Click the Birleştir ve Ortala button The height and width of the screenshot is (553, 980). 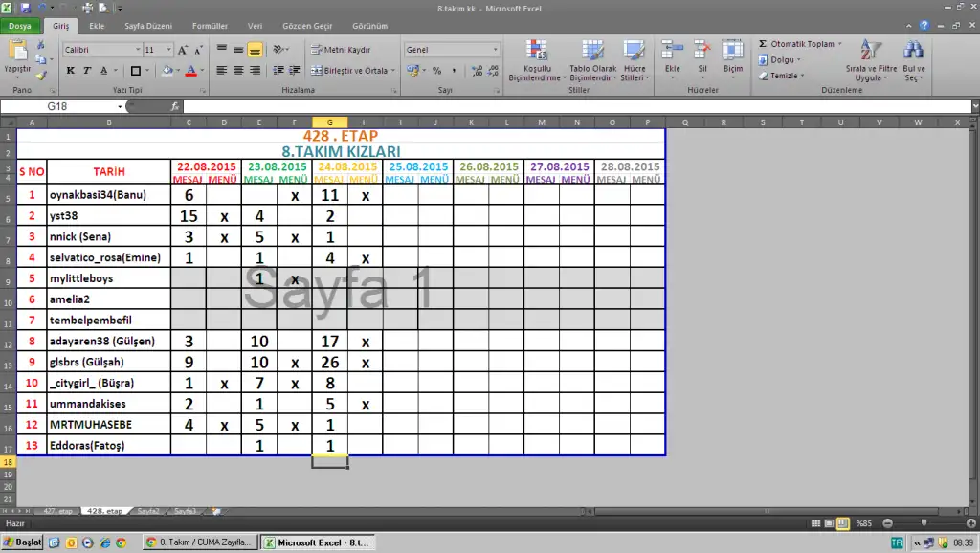[349, 71]
